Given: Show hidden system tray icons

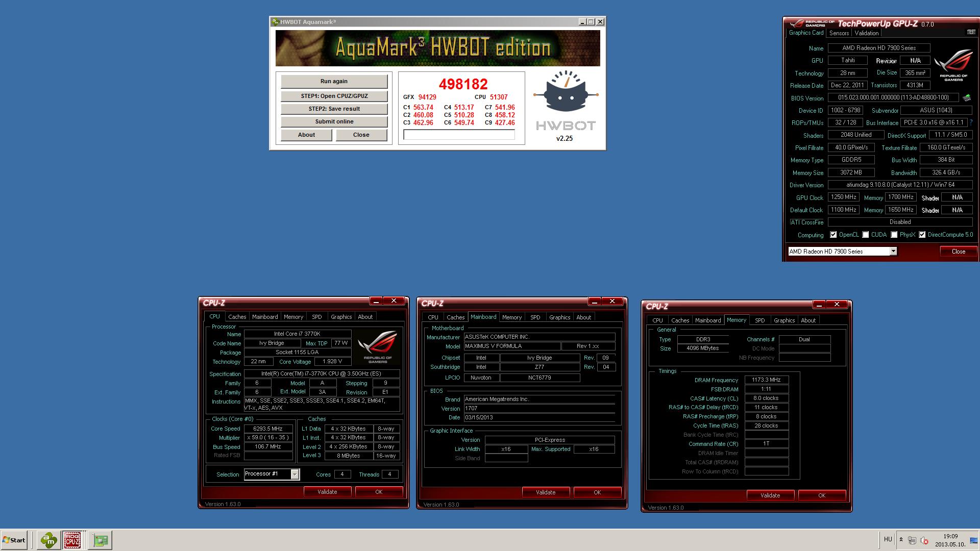Looking at the screenshot, I should point(901,540).
